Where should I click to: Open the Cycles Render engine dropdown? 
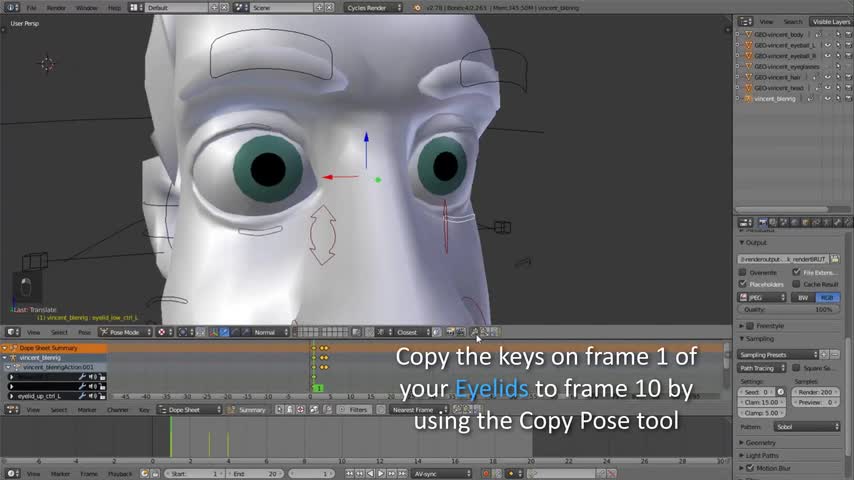click(x=373, y=8)
